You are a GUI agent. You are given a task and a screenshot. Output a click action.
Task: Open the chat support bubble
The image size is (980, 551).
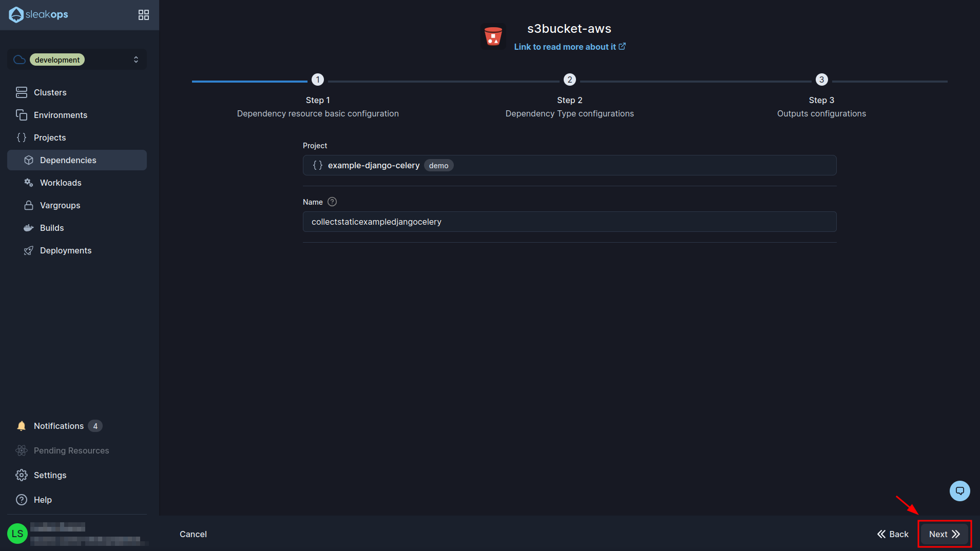pyautogui.click(x=960, y=491)
